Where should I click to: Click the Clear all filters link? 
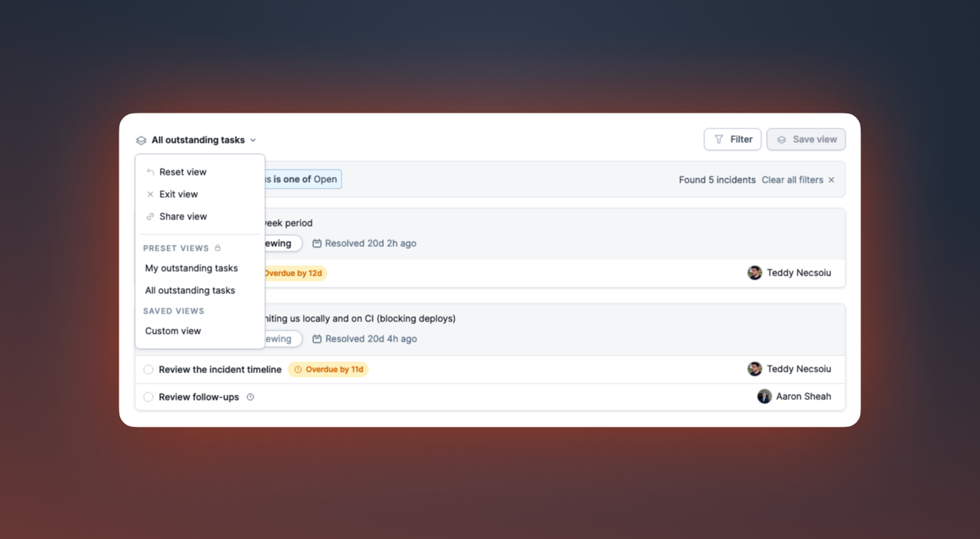(x=792, y=180)
